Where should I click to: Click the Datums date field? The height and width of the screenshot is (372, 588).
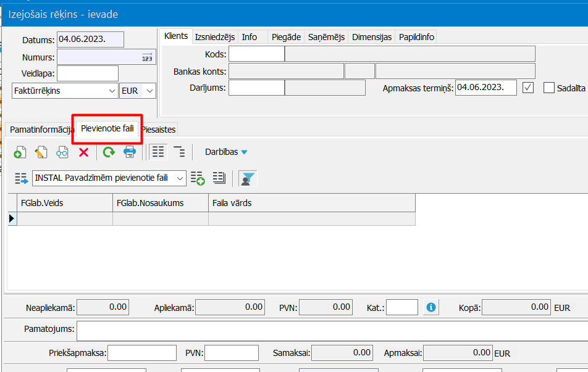click(x=90, y=39)
